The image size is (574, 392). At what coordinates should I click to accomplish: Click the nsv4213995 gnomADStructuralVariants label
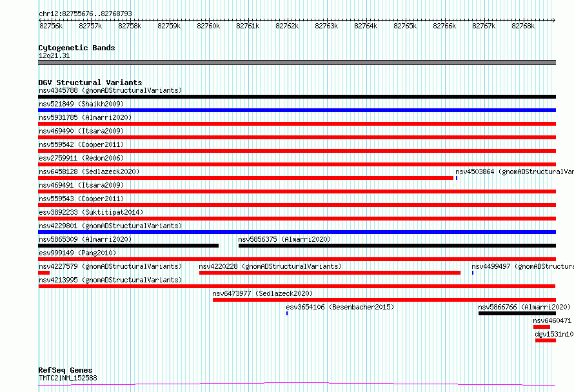pos(110,280)
